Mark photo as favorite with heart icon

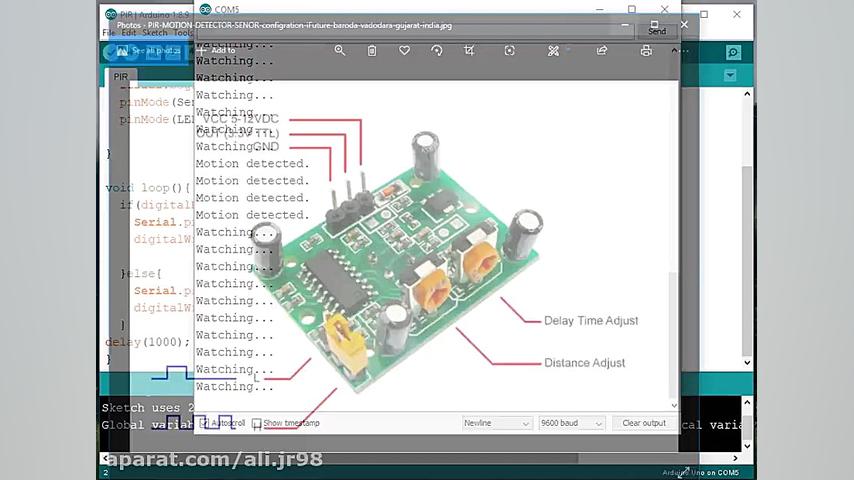click(404, 51)
